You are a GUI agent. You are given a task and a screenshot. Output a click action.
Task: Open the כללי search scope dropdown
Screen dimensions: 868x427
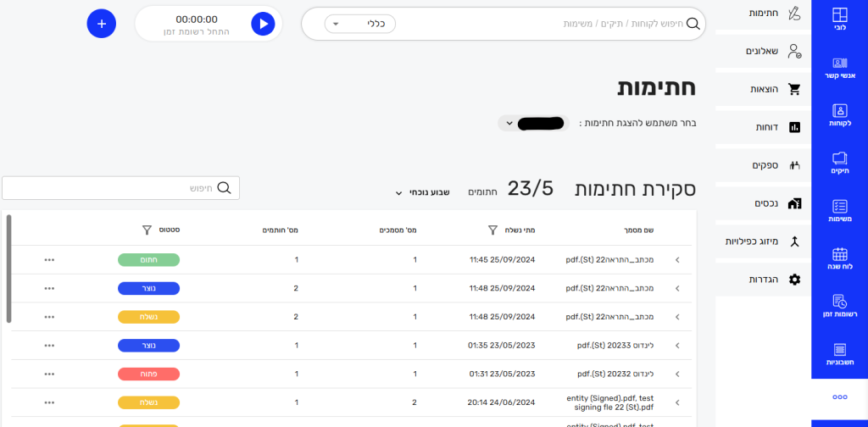click(359, 24)
